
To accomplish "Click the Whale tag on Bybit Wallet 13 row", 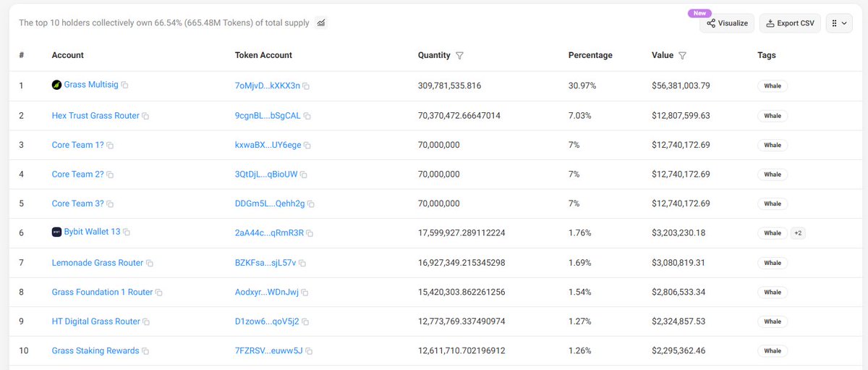I will click(773, 233).
